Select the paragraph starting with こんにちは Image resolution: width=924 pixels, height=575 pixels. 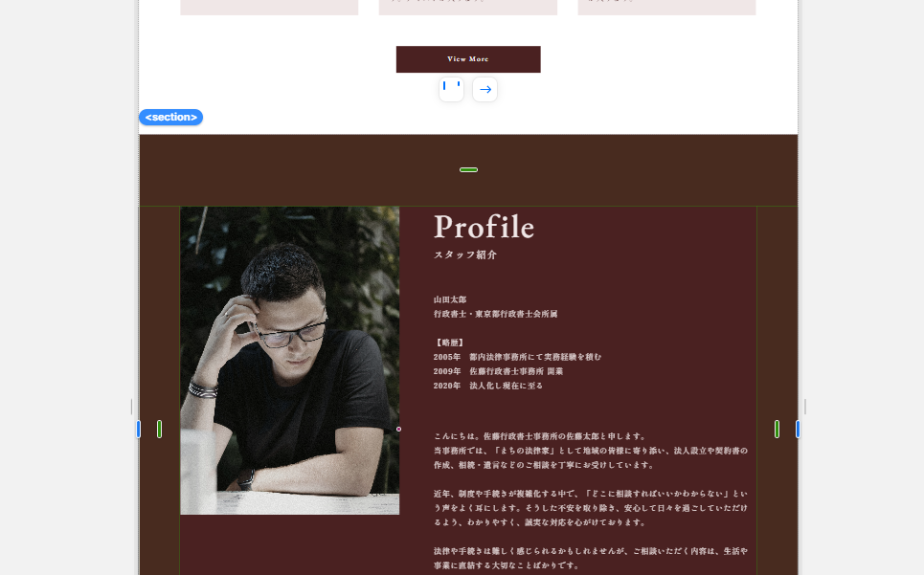pos(591,451)
